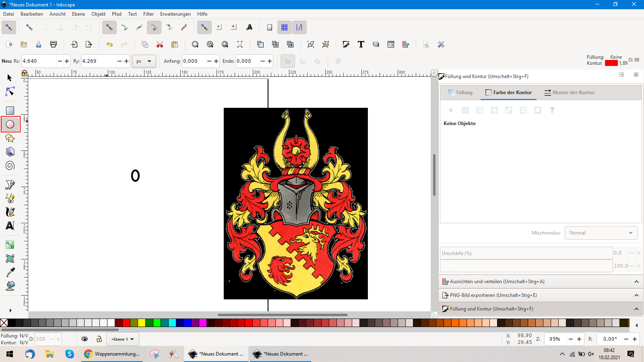
Task: Toggle the layer lock icon
Action: pos(99,339)
